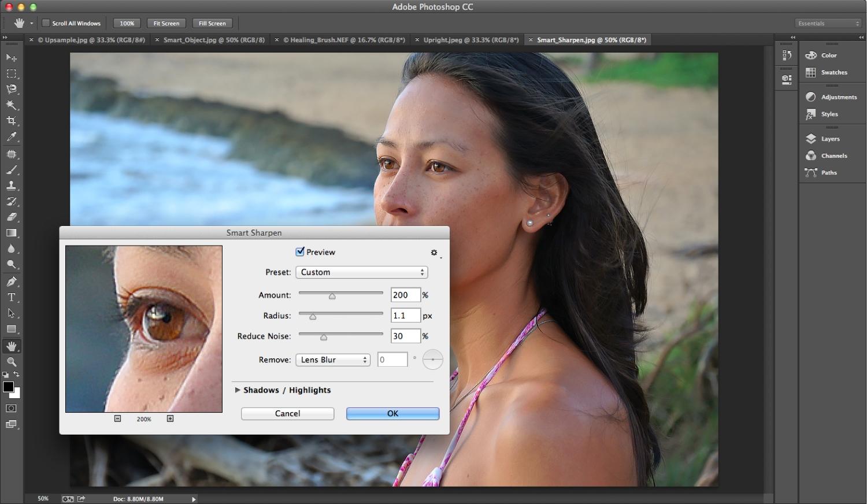Disable the Preview checkbox
This screenshot has width=867, height=504.
[x=300, y=252]
